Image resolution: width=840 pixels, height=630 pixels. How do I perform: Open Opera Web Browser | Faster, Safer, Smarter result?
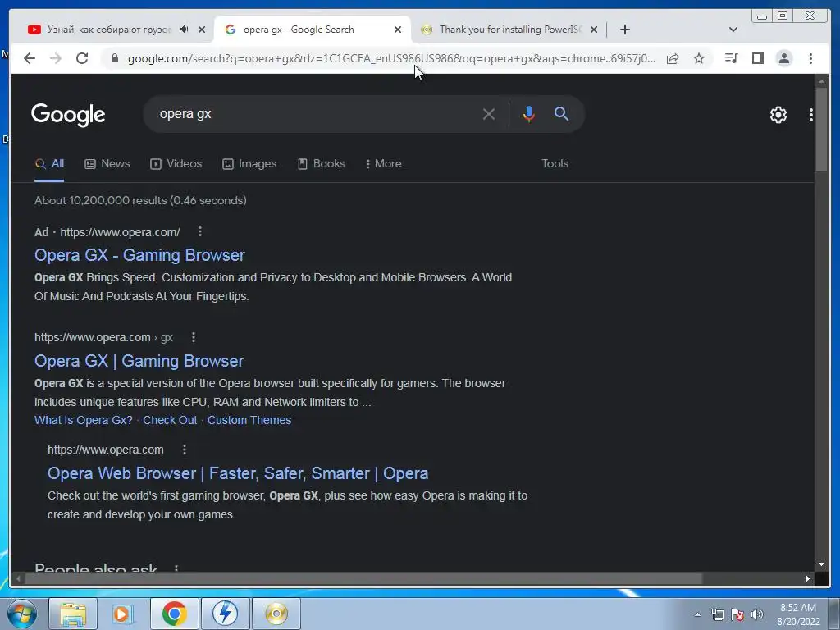tap(238, 473)
